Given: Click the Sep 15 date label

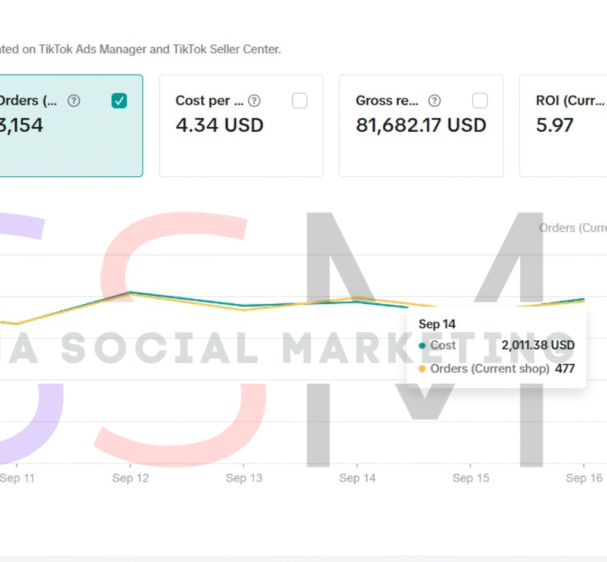Looking at the screenshot, I should tap(470, 479).
